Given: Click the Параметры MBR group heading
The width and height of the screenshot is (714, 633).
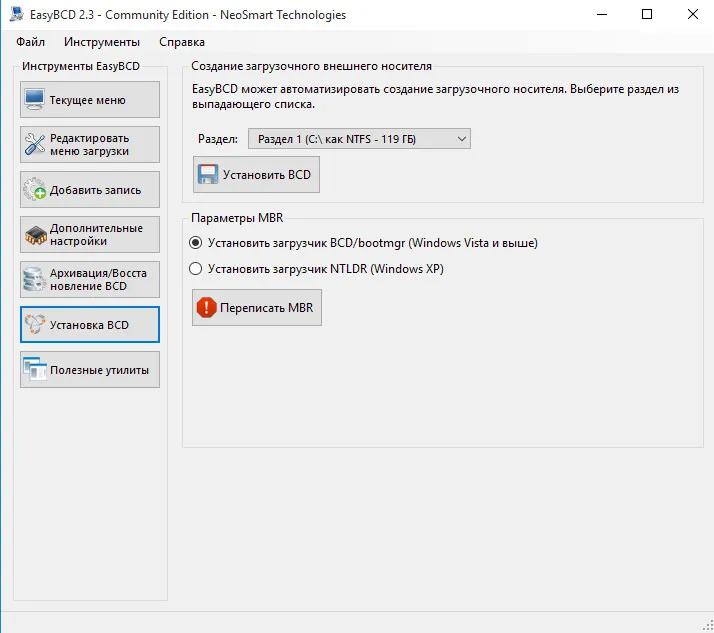Looking at the screenshot, I should tap(237, 218).
